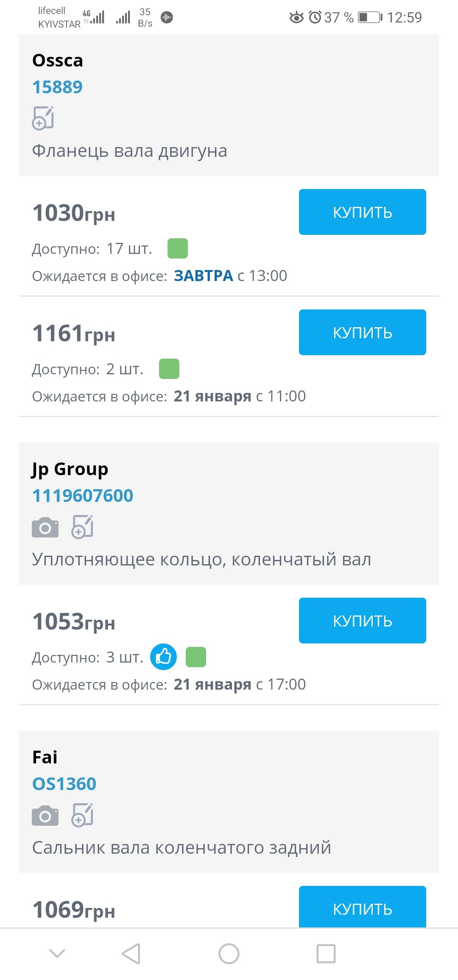Open photo camera icon for Jp Group part
Image resolution: width=458 pixels, height=980 pixels.
pos(45,527)
